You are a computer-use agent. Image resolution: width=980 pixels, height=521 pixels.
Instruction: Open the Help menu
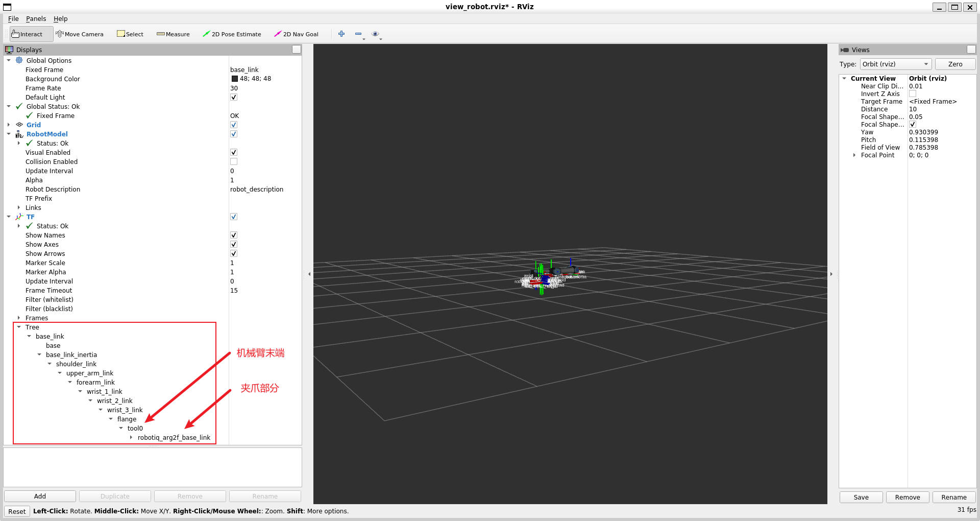coord(60,19)
